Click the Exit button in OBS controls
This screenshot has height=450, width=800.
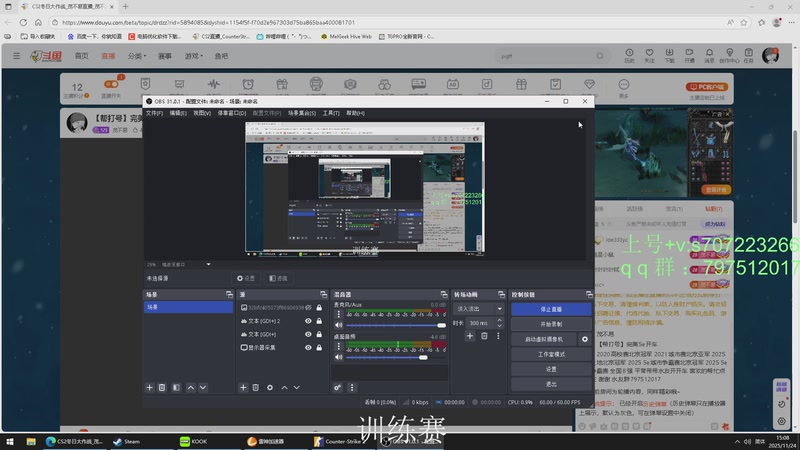tap(551, 384)
